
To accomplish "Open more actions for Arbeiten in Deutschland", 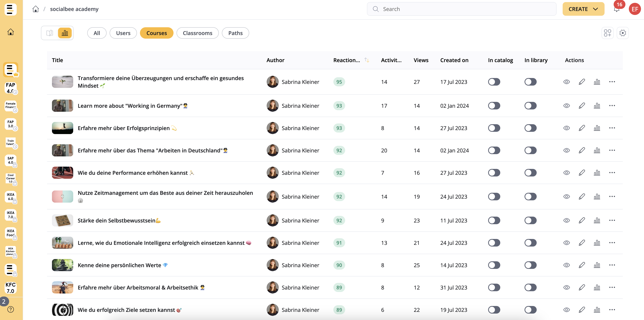I will coord(612,151).
